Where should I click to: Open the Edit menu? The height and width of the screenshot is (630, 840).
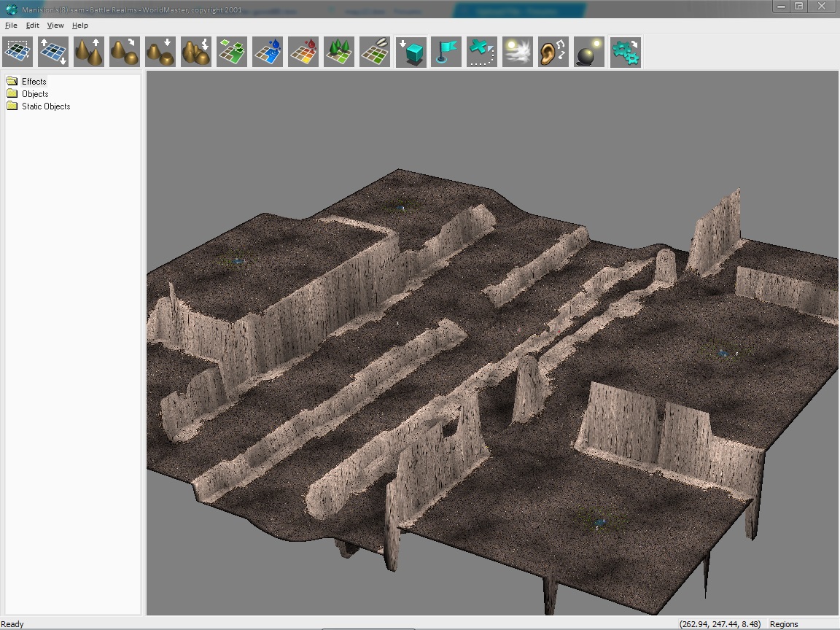33,26
